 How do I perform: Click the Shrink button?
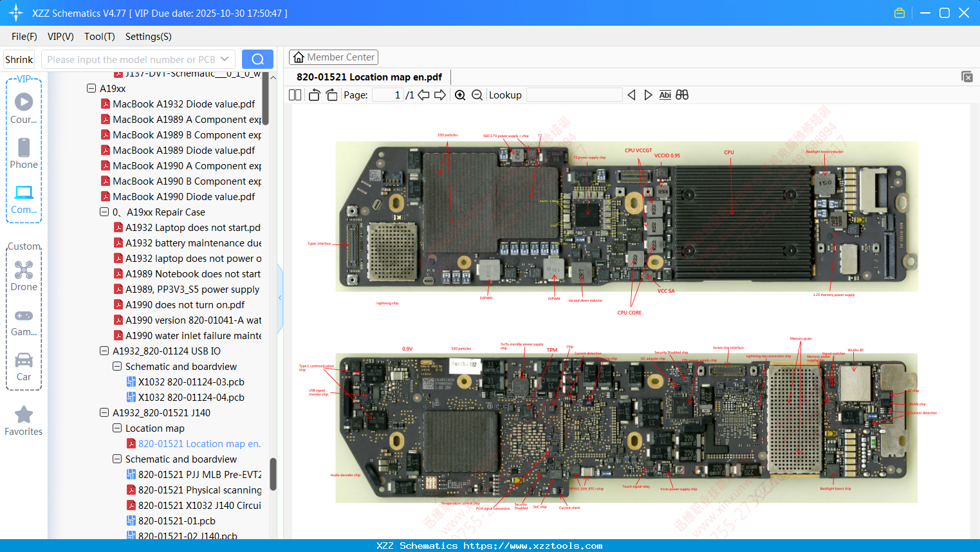click(x=19, y=59)
